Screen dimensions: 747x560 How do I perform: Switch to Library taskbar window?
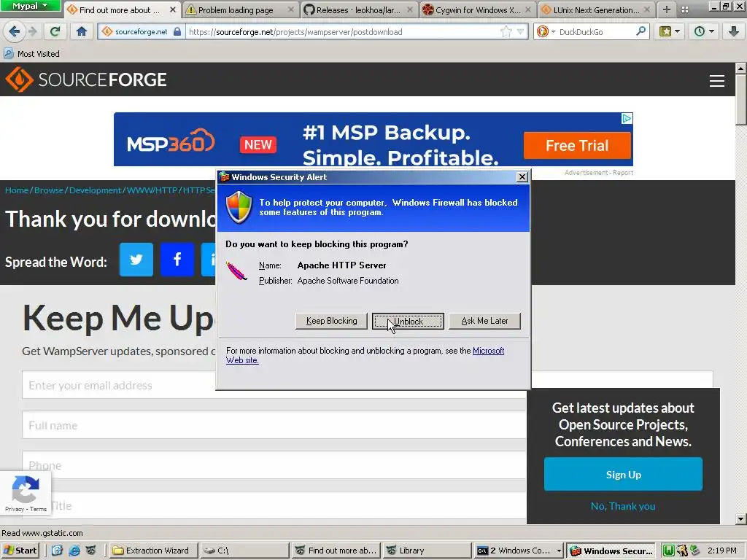(x=427, y=551)
